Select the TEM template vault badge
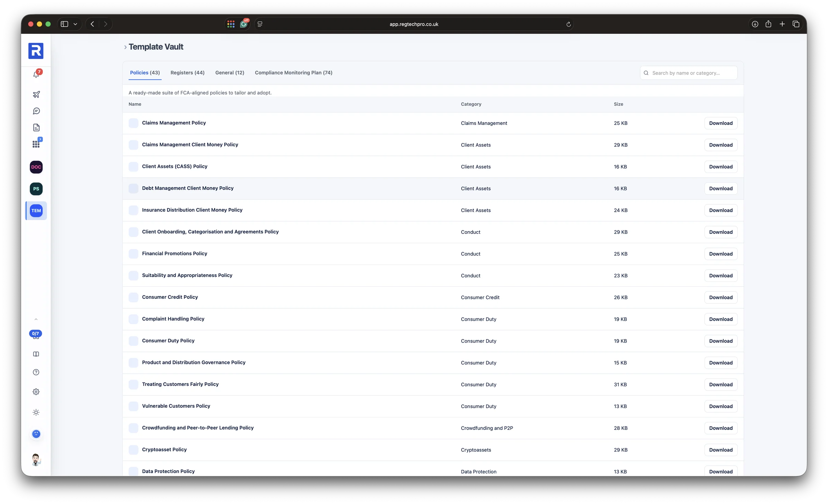 [x=36, y=210]
